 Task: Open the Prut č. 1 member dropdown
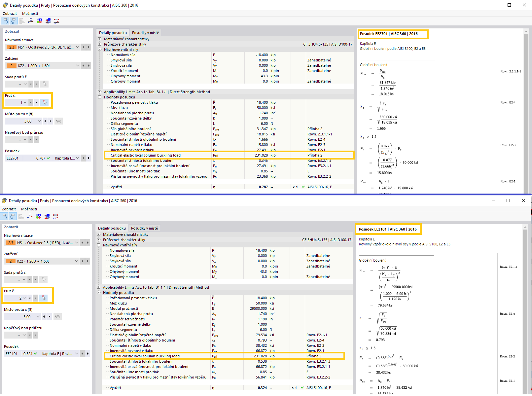[x=25, y=103]
